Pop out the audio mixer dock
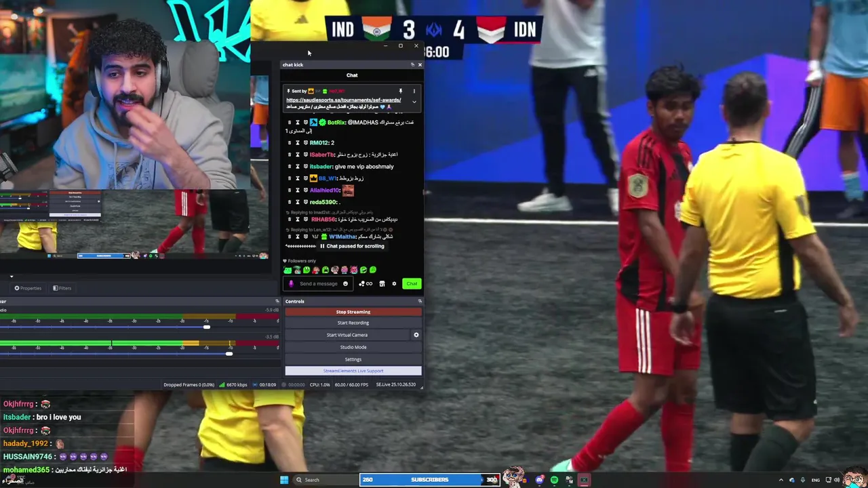The height and width of the screenshot is (488, 868). point(277,301)
